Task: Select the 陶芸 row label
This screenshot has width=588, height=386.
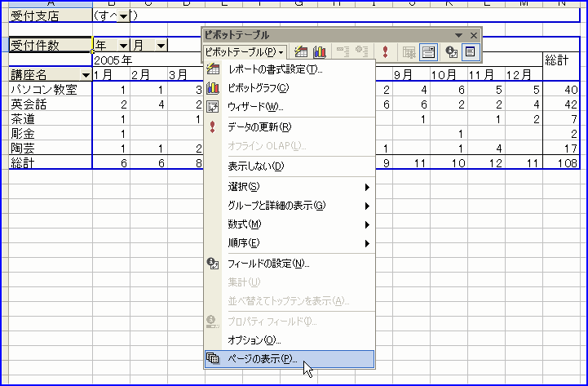Action: pyautogui.click(x=51, y=149)
